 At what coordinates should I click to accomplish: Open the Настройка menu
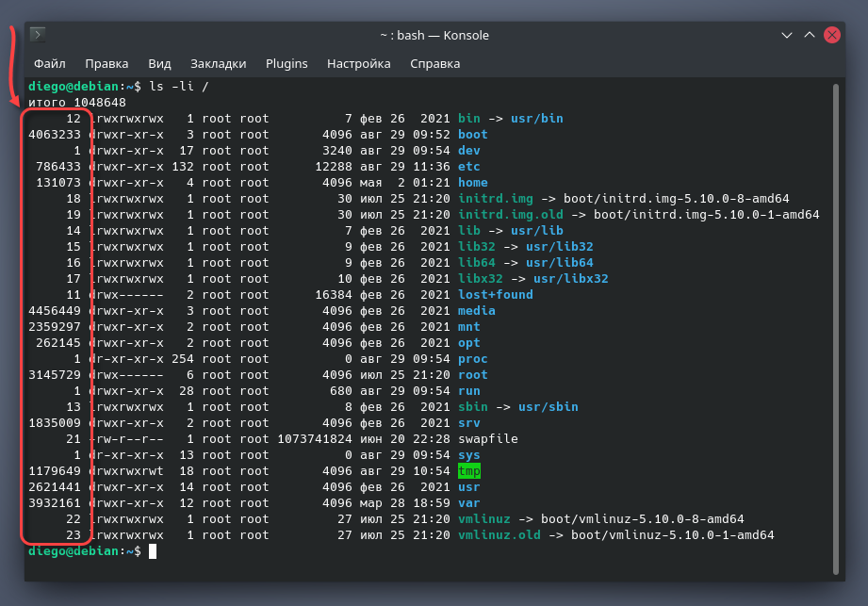(358, 64)
